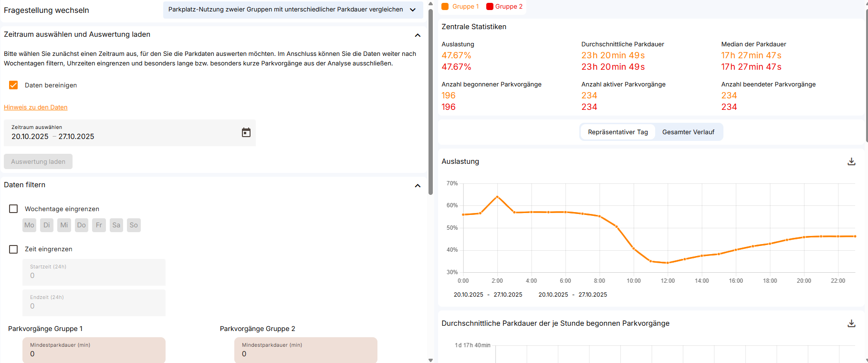Click the red Gruppe 2 legend marker
This screenshot has height=363, width=868.
[x=490, y=7]
